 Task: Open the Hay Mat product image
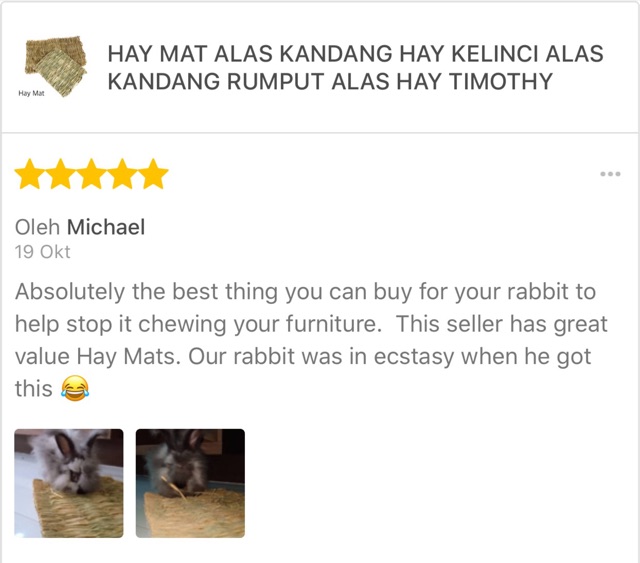point(56,66)
